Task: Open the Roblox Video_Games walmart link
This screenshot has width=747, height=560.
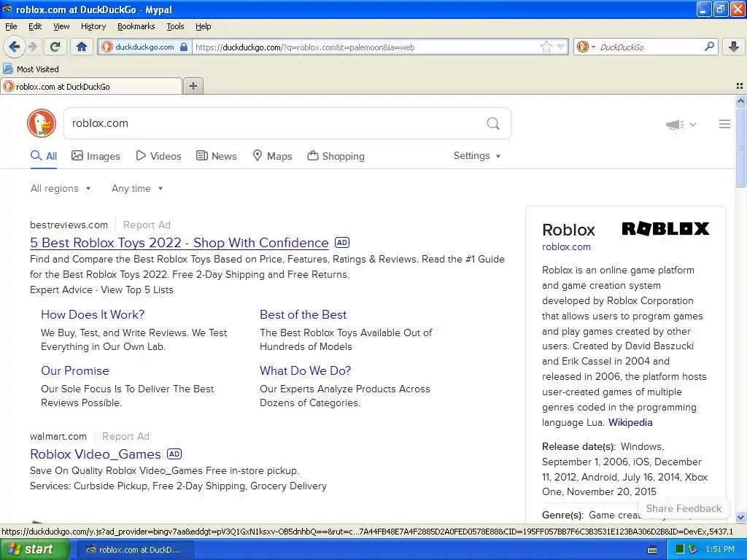Action: click(x=96, y=454)
